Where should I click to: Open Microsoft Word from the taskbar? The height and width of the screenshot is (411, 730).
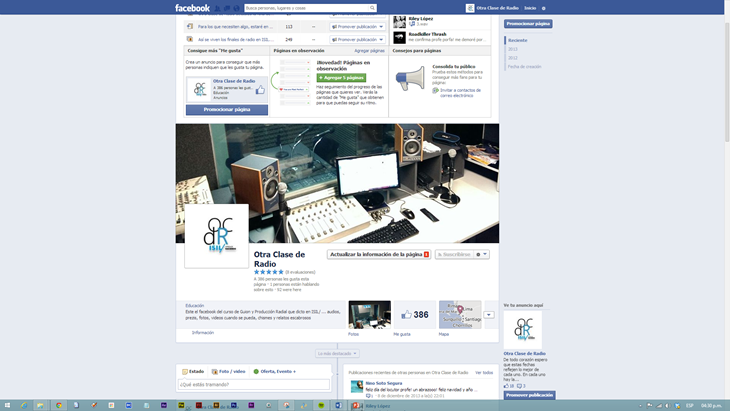pos(338,405)
